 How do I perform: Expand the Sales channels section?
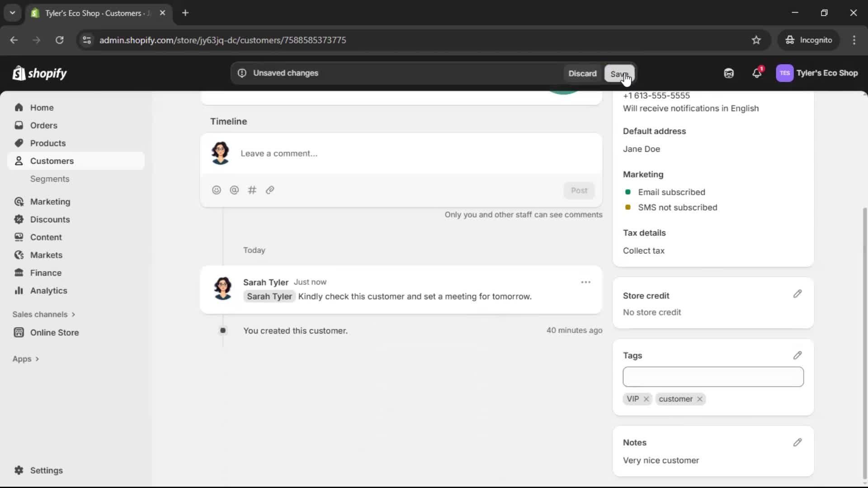coord(43,314)
